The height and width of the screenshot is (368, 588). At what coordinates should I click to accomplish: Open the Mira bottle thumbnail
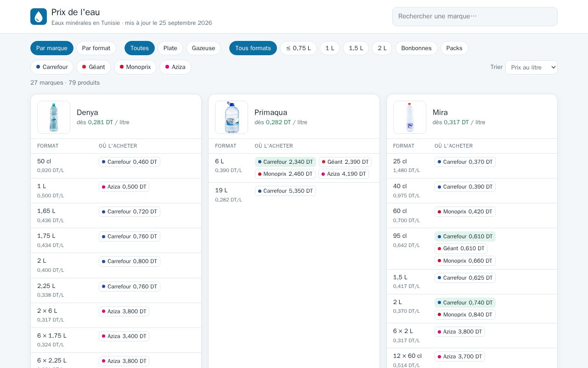point(410,117)
